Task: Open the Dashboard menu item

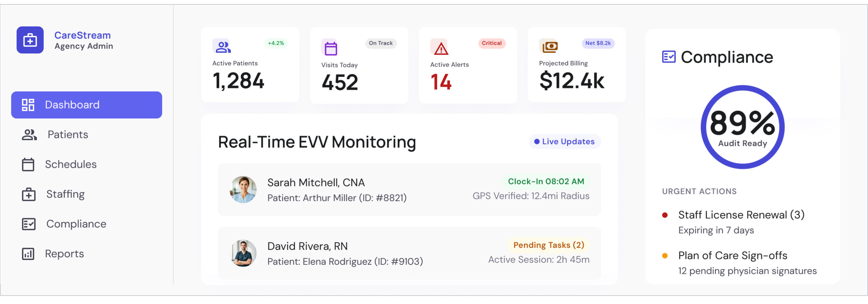Action: [86, 105]
